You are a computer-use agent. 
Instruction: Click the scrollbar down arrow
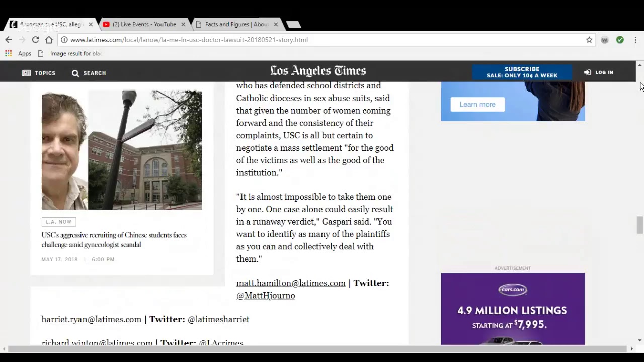pyautogui.click(x=639, y=340)
